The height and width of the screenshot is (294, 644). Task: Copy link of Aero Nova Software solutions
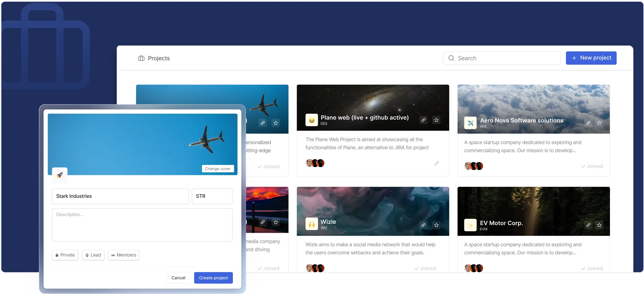point(588,123)
